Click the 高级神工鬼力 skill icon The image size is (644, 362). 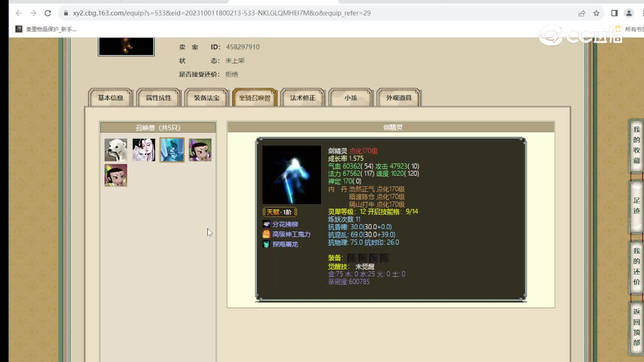[x=266, y=234]
